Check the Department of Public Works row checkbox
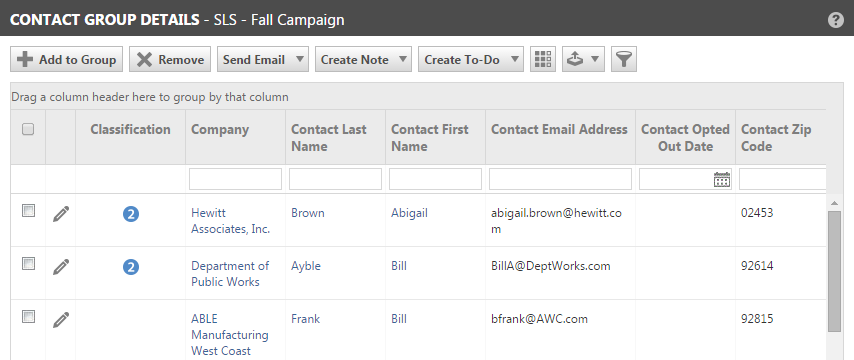The height and width of the screenshot is (360, 854). [x=28, y=264]
